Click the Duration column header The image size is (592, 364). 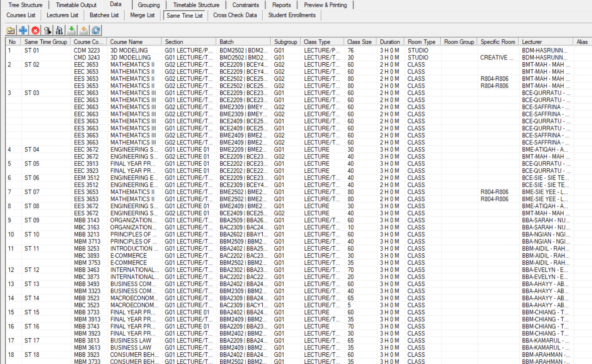tap(390, 42)
